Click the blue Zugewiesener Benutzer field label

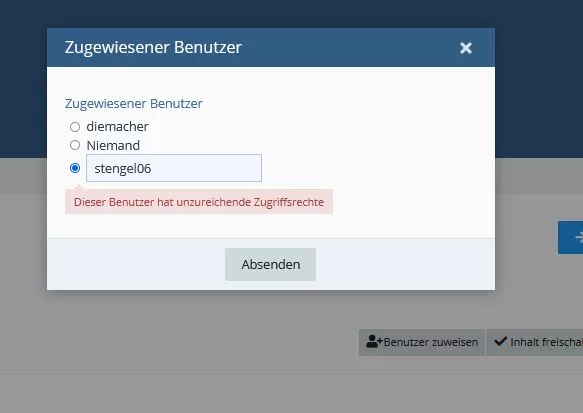(133, 103)
